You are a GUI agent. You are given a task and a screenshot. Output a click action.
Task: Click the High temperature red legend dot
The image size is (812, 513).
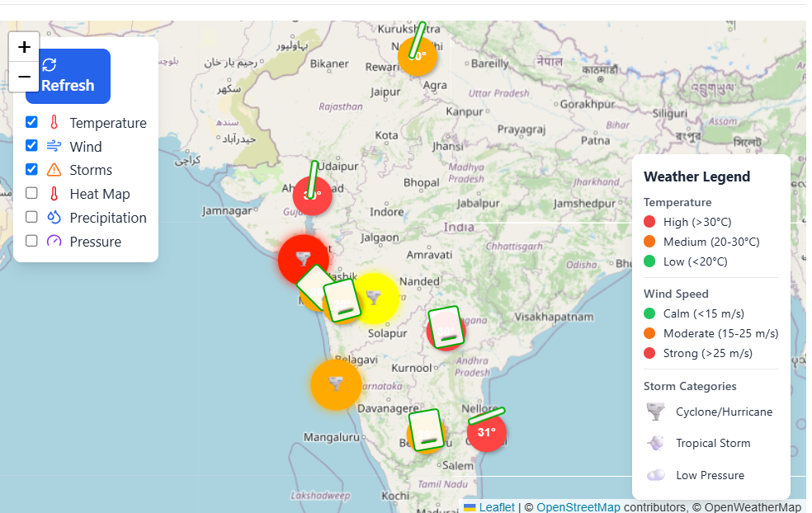pyautogui.click(x=649, y=222)
